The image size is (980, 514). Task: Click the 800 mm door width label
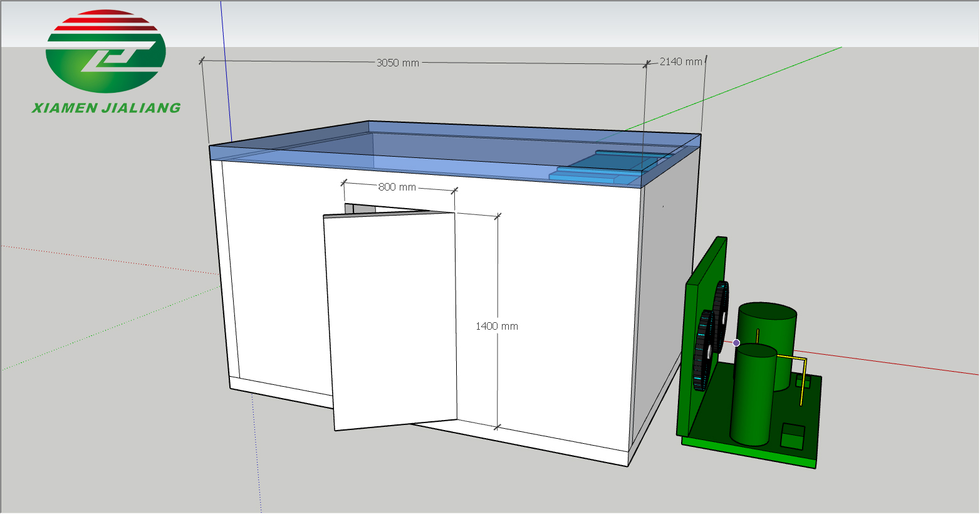click(x=397, y=187)
